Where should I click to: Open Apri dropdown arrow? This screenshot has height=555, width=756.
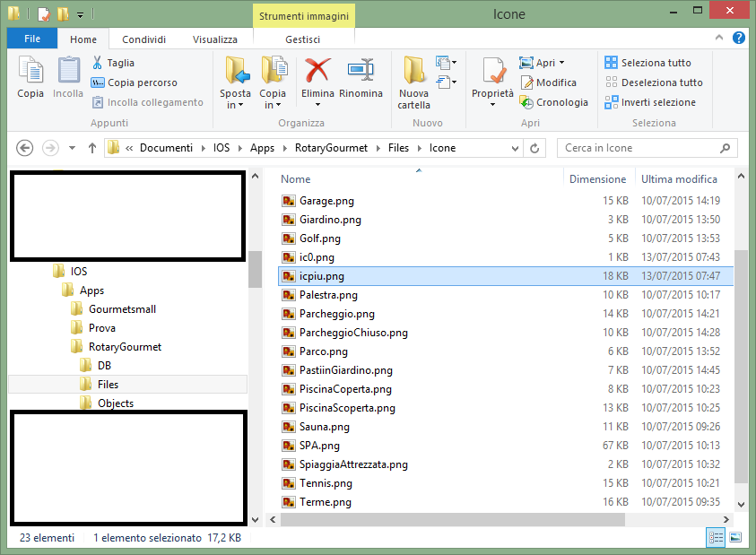pos(561,63)
